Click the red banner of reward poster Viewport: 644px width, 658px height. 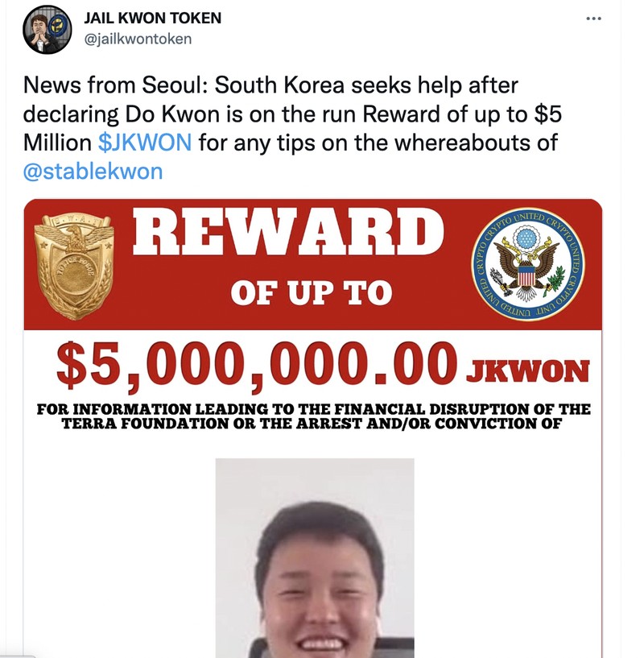click(313, 264)
